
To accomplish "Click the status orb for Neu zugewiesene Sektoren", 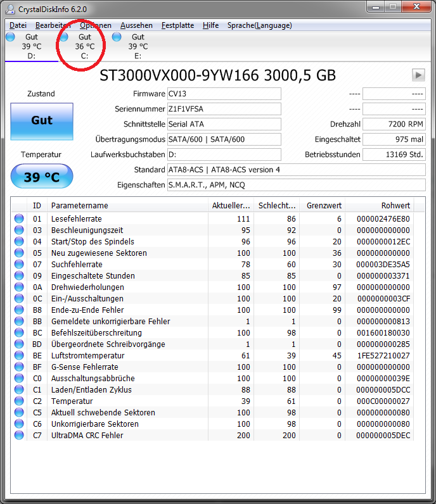I will (x=19, y=253).
